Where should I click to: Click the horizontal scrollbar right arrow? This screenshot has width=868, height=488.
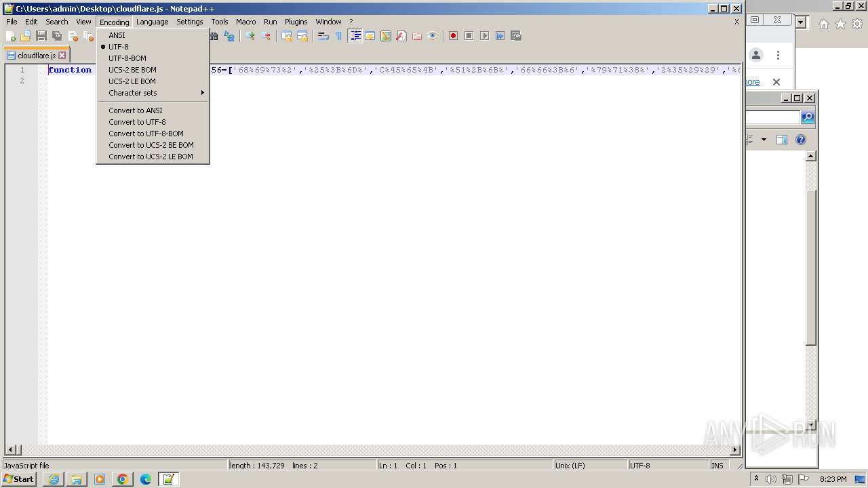735,449
